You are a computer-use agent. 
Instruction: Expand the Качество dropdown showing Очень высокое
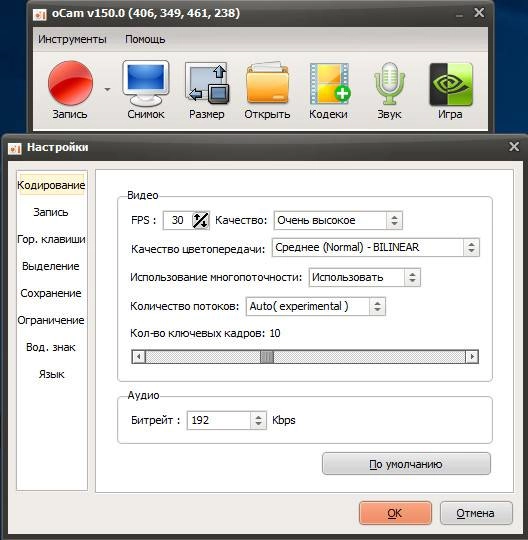[338, 220]
